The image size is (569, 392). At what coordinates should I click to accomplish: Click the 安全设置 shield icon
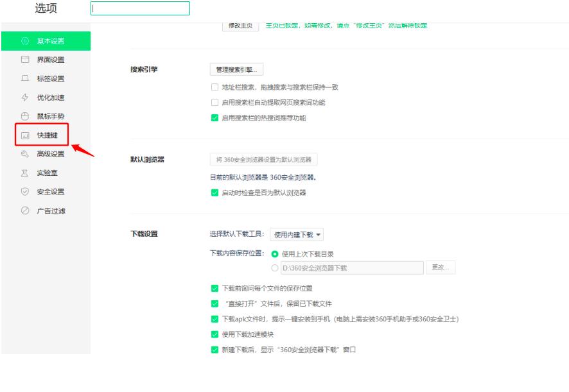click(25, 191)
